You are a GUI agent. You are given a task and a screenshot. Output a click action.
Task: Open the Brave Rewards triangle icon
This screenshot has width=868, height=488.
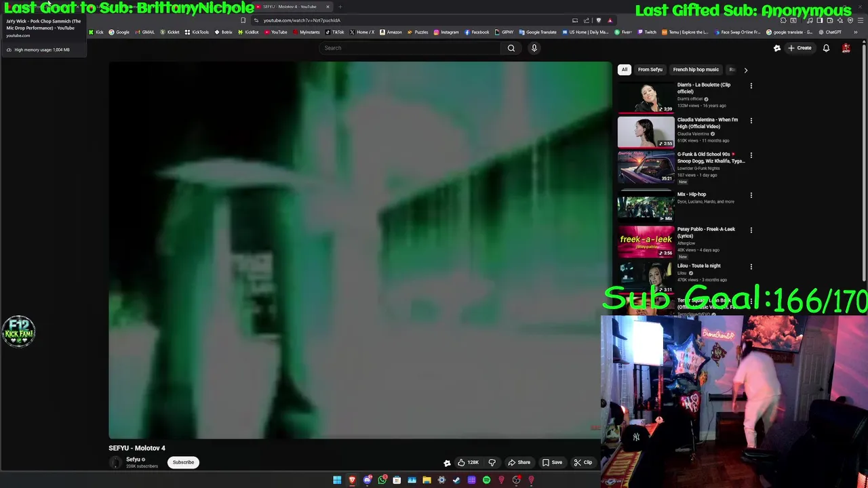[x=610, y=20]
